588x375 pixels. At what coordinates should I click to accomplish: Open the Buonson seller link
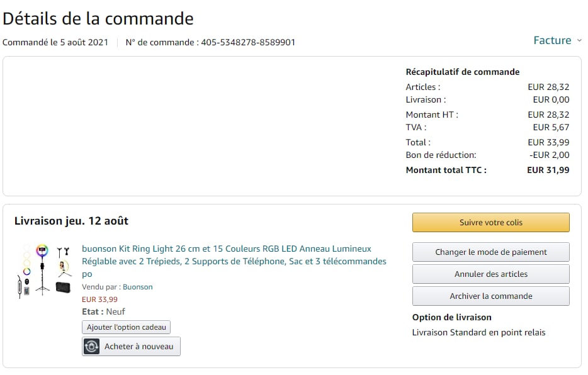pyautogui.click(x=137, y=287)
